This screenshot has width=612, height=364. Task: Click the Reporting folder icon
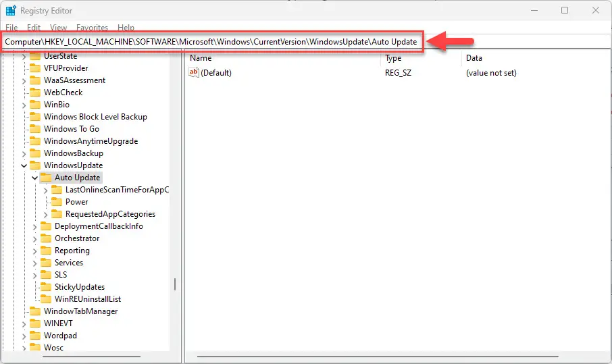[x=46, y=251]
